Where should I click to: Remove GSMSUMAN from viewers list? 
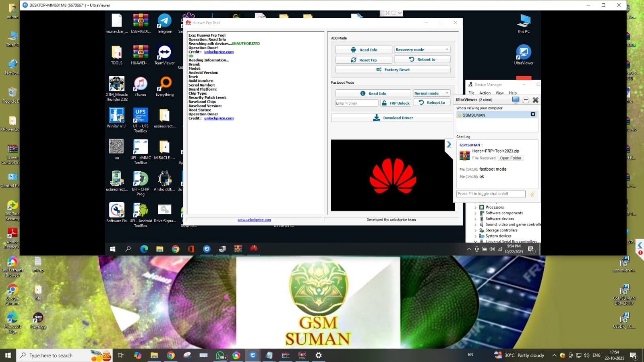click(533, 115)
